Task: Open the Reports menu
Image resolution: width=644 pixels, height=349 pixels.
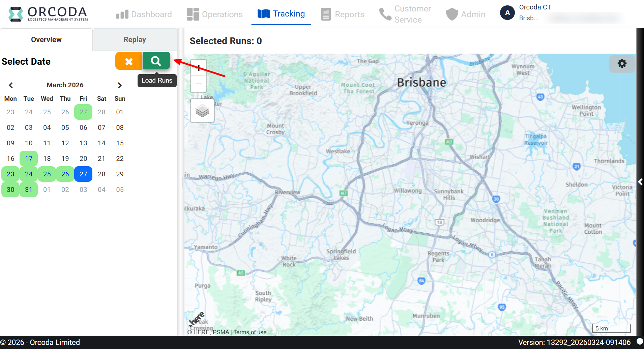Action: point(343,14)
